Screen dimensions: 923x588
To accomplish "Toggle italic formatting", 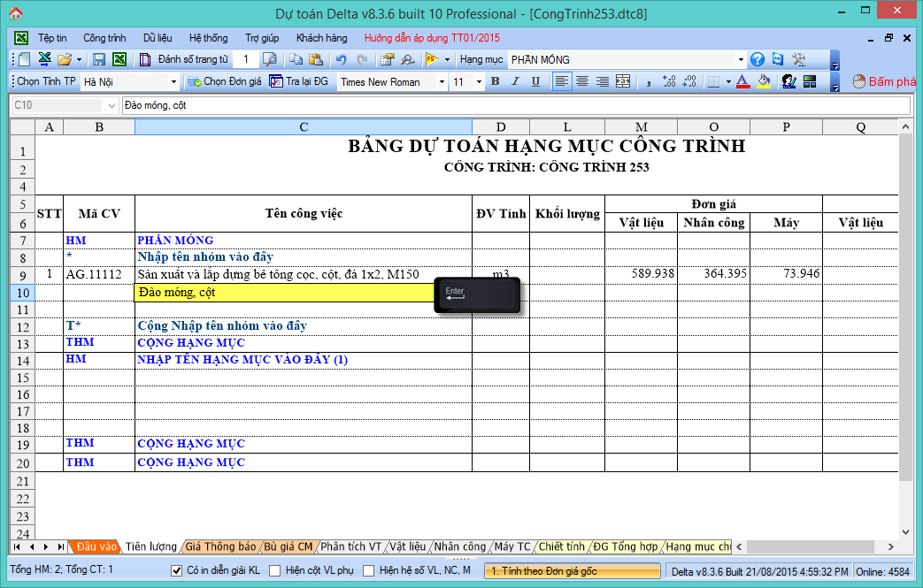I will [x=516, y=81].
